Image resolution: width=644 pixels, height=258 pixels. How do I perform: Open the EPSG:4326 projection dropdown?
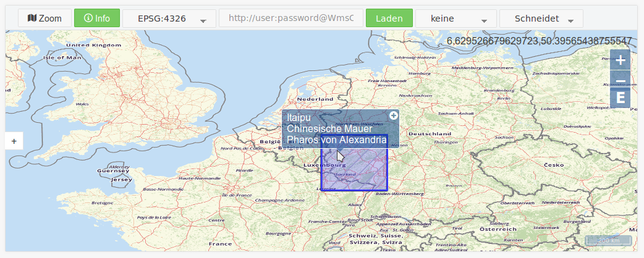coord(169,19)
